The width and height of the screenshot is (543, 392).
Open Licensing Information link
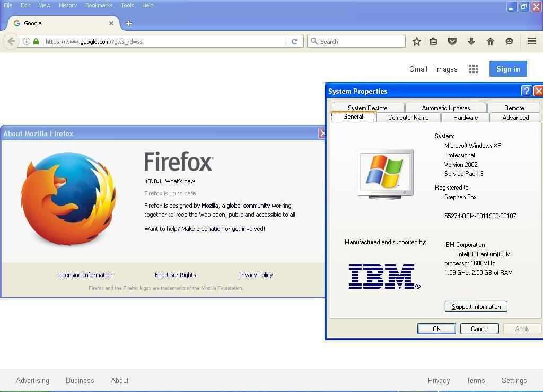tap(85, 275)
